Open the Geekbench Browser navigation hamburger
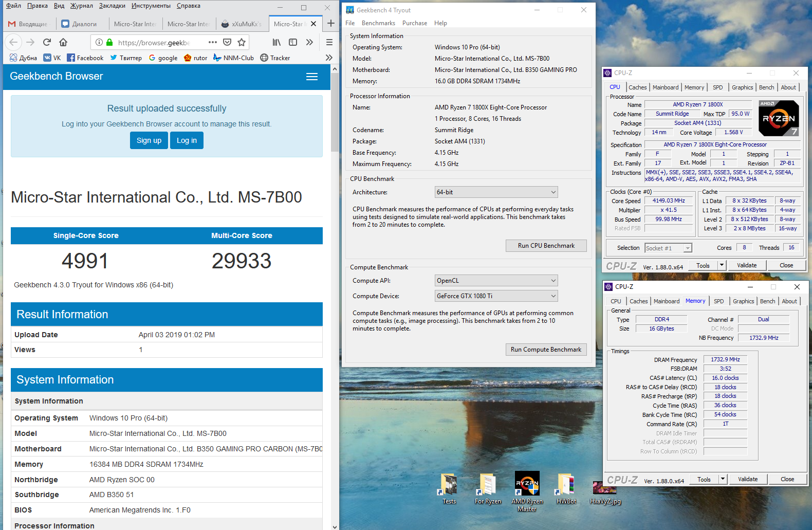 (312, 77)
